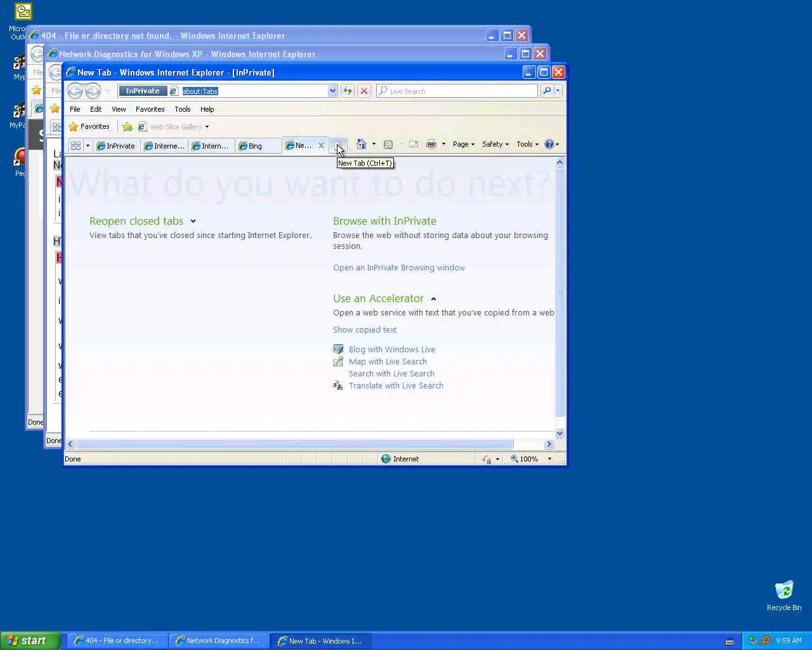Switch to the InPrivate tab

pos(116,145)
